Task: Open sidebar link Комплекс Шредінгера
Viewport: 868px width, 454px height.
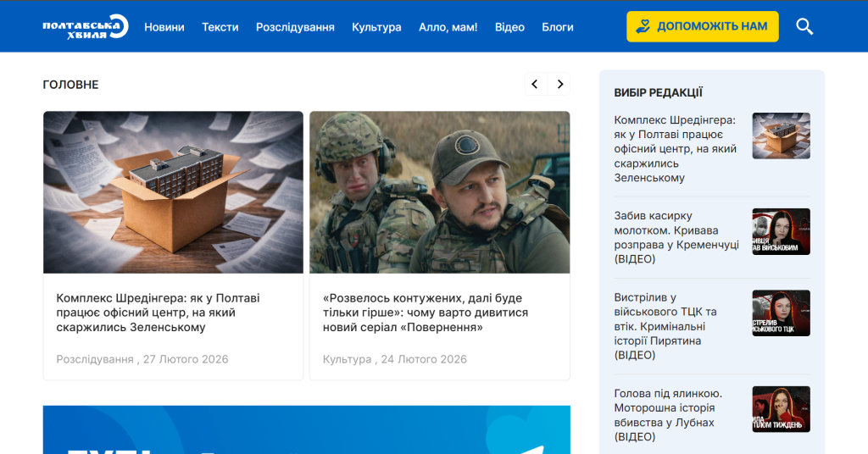Action: [x=676, y=149]
